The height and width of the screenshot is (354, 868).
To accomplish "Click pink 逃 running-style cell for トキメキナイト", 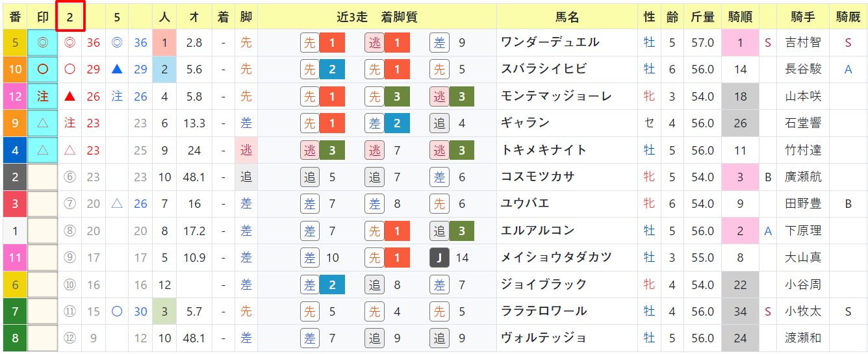I will [246, 150].
